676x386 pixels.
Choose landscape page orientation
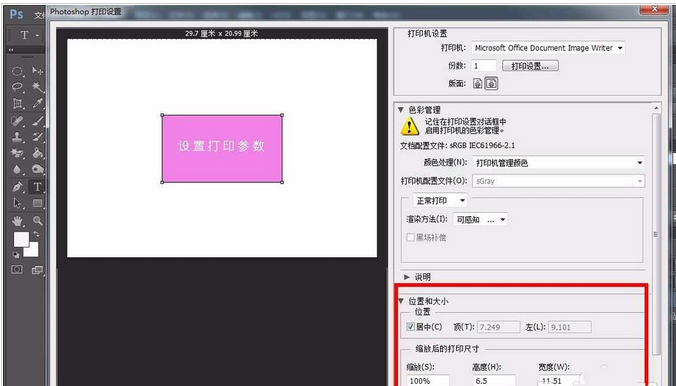pyautogui.click(x=491, y=83)
